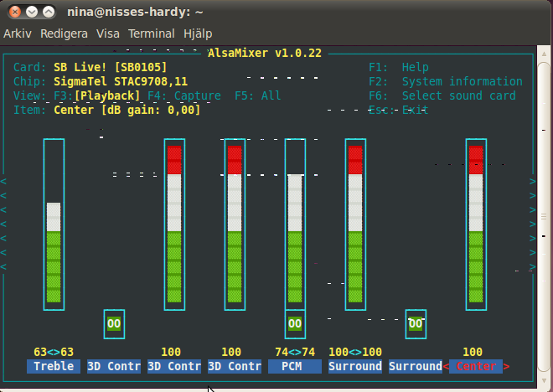
Task: Open the Hjälp menu
Action: (198, 34)
